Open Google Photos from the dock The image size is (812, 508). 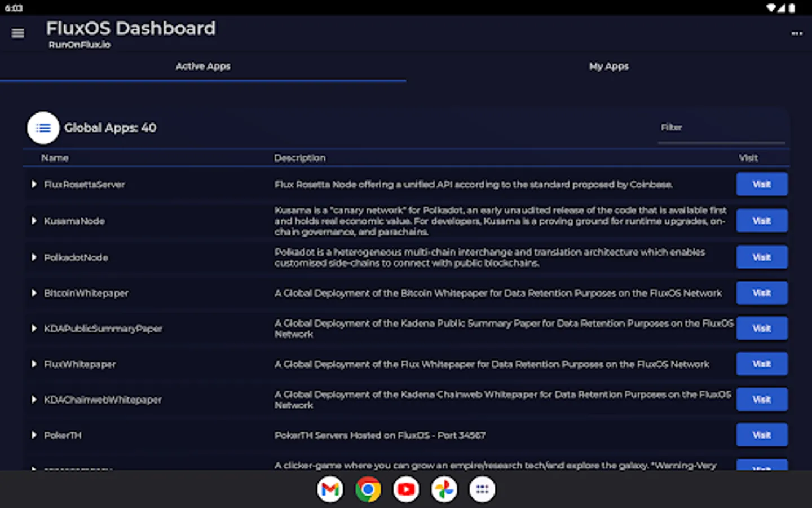point(444,489)
